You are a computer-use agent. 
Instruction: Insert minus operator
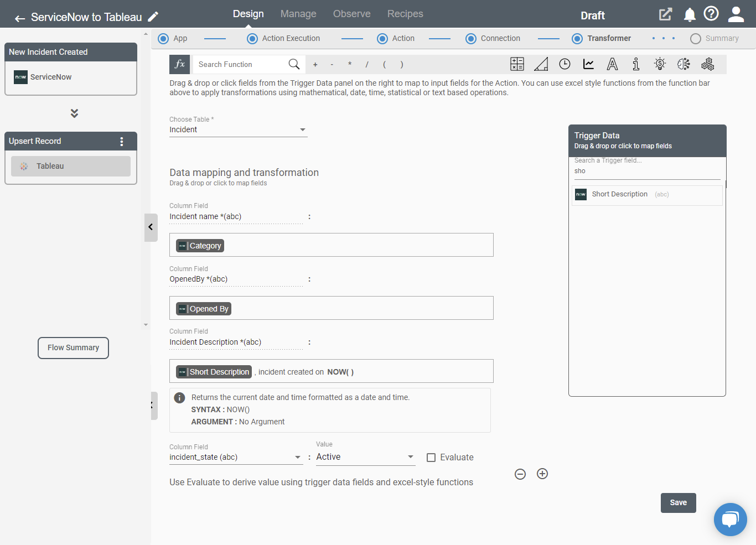point(332,65)
